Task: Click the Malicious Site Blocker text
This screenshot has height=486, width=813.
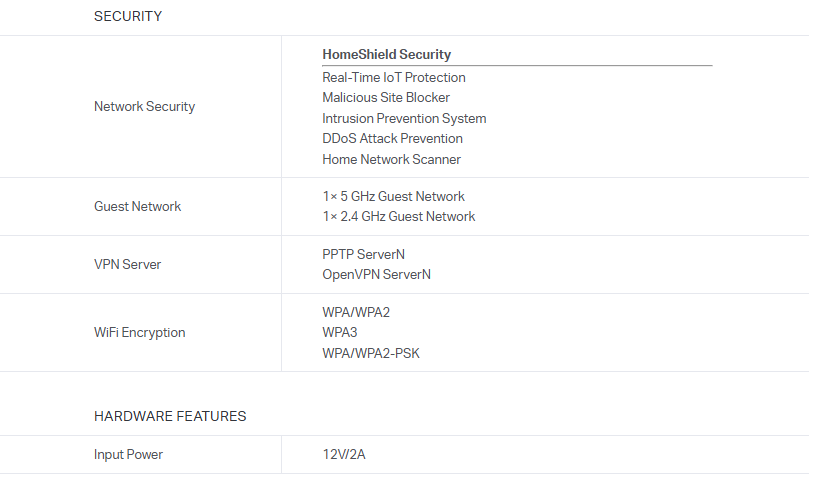Action: 386,98
